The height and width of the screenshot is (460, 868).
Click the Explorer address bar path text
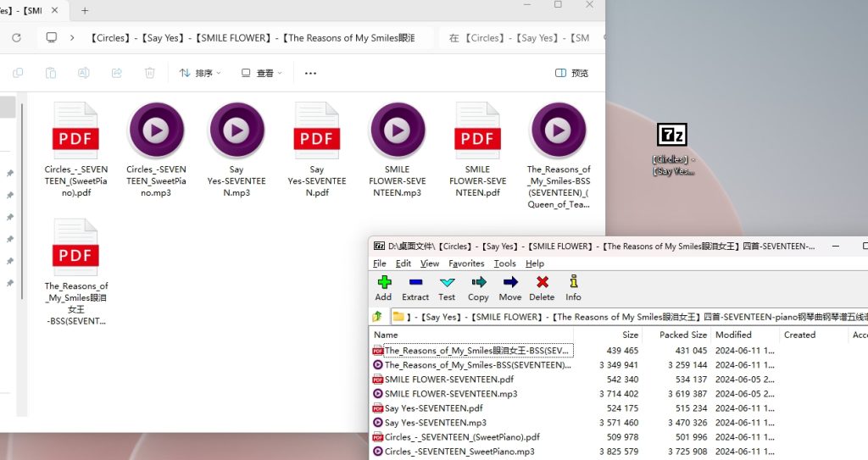tap(252, 37)
